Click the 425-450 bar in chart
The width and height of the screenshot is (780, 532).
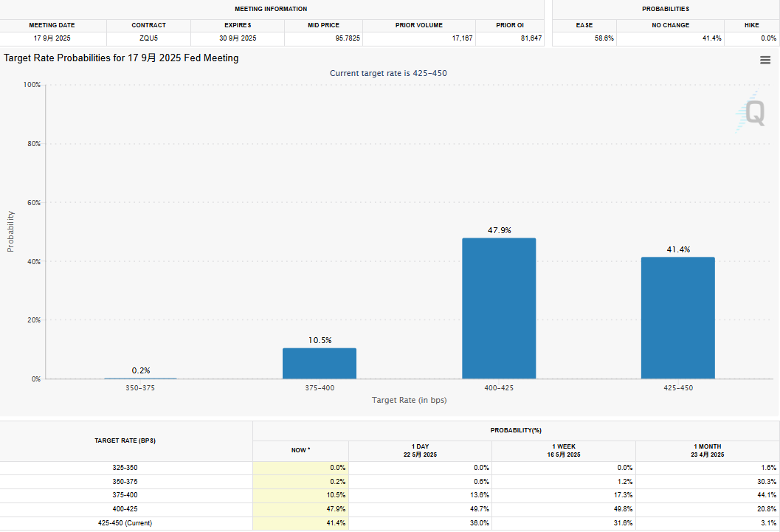[677, 317]
